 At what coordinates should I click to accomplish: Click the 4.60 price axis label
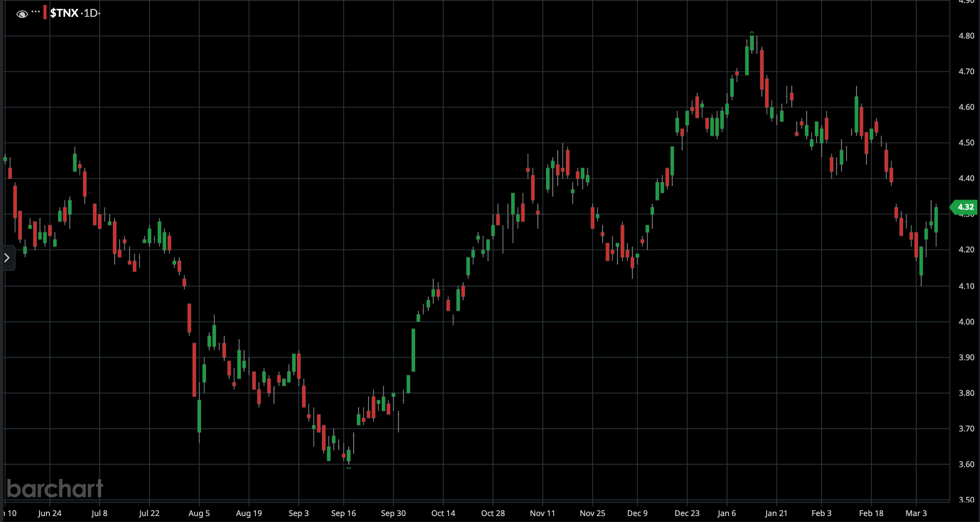966,107
